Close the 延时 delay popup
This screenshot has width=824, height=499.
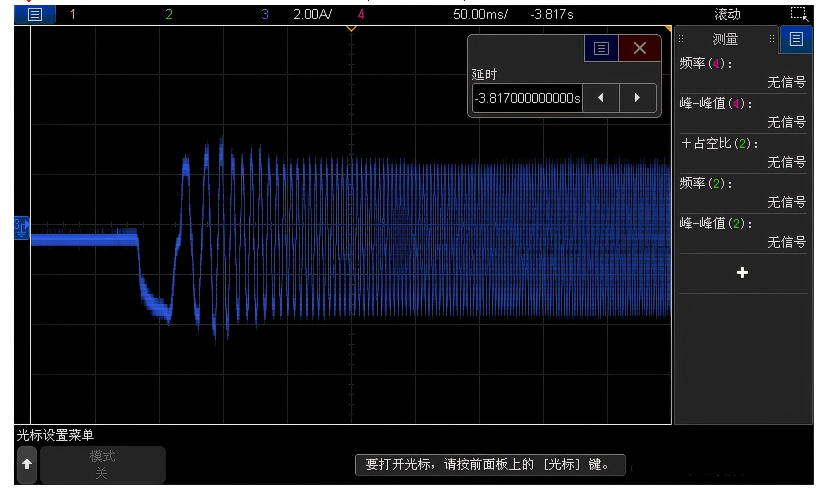tap(640, 48)
